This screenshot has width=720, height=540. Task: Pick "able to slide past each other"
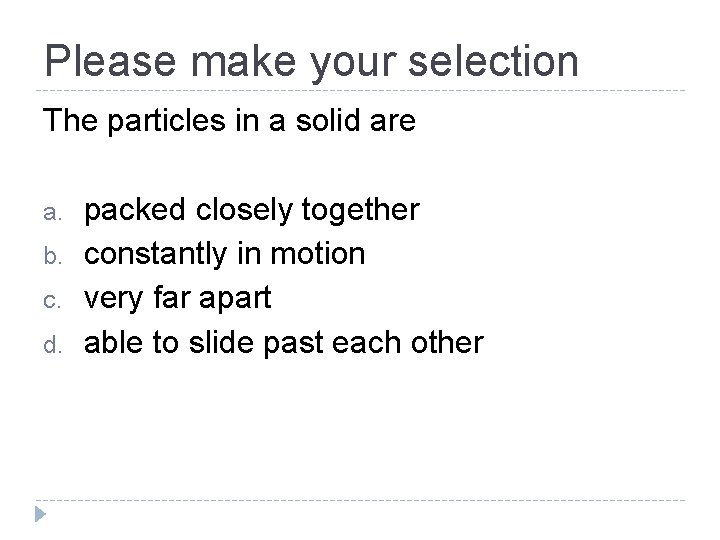click(x=283, y=342)
